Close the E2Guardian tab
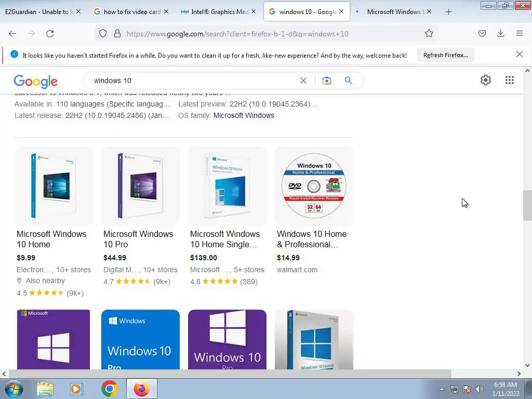The width and height of the screenshot is (532, 399). pyautogui.click(x=78, y=11)
